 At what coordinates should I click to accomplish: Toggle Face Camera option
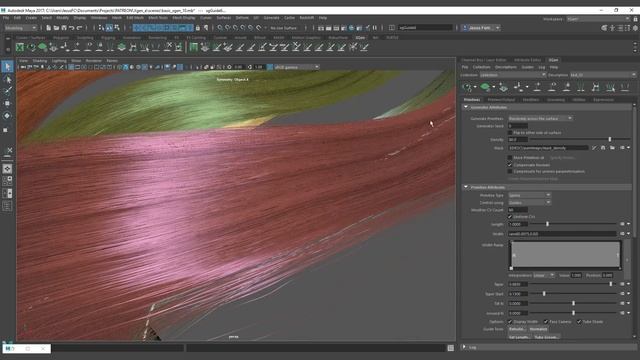pyautogui.click(x=546, y=322)
